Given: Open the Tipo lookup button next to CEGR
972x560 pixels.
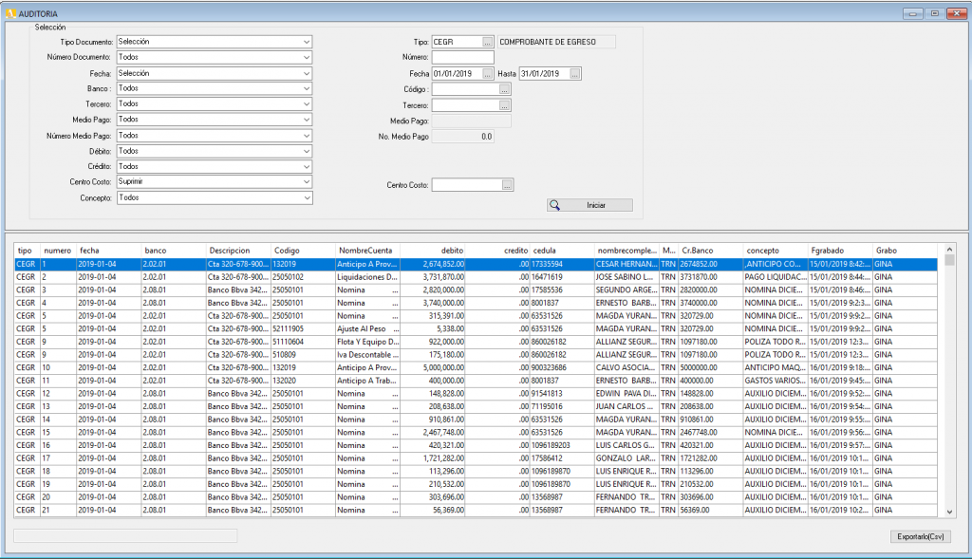Looking at the screenshot, I should (488, 42).
